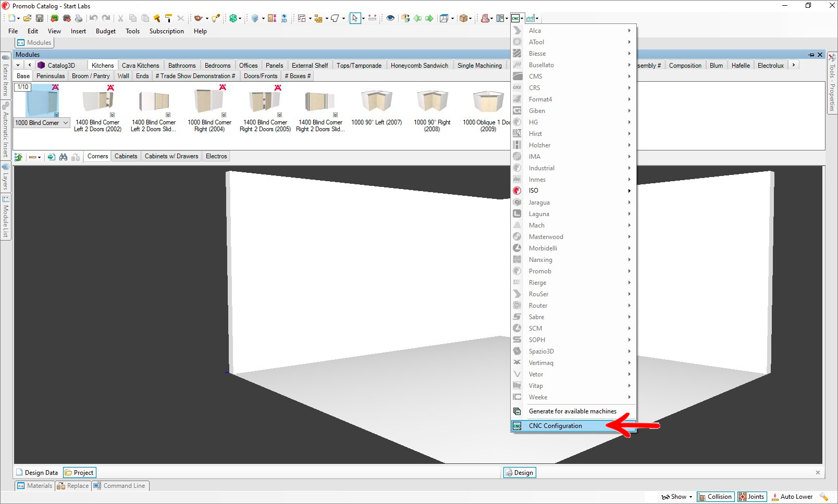Switch to the Bathrooms tab
This screenshot has height=504, width=838.
[x=182, y=66]
